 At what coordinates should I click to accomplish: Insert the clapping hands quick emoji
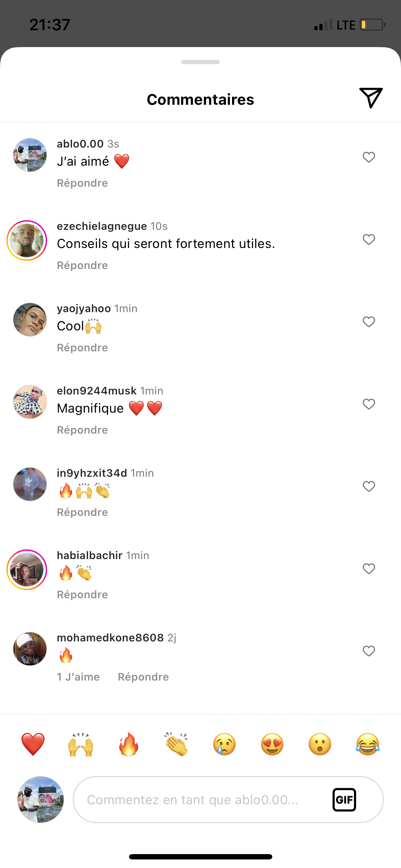click(176, 744)
